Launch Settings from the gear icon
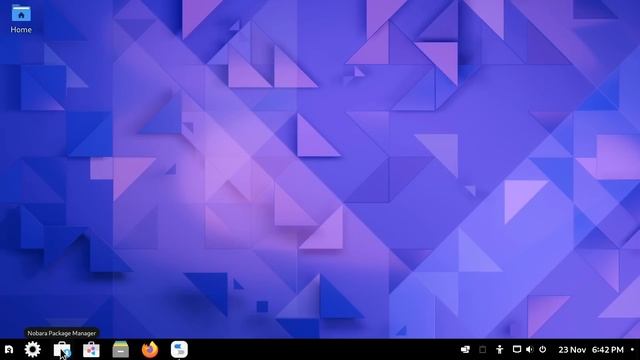This screenshot has height=360, width=640. tap(33, 349)
